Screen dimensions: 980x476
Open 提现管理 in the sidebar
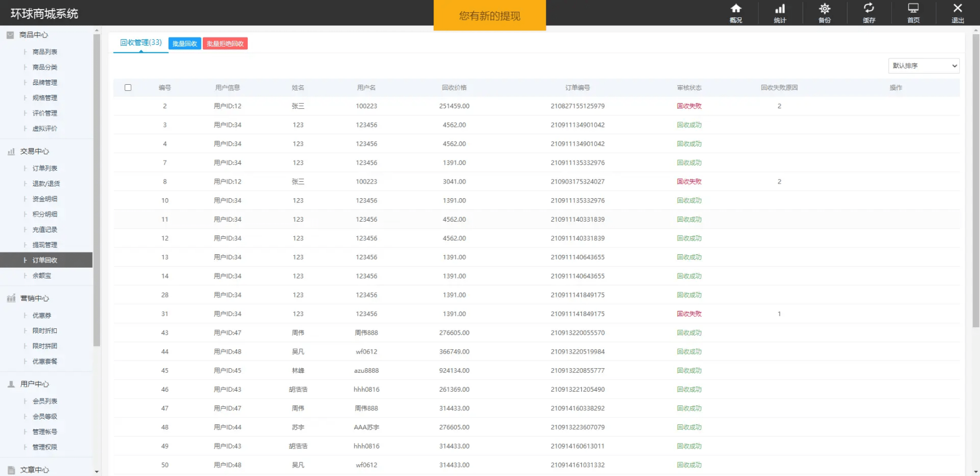coord(45,245)
